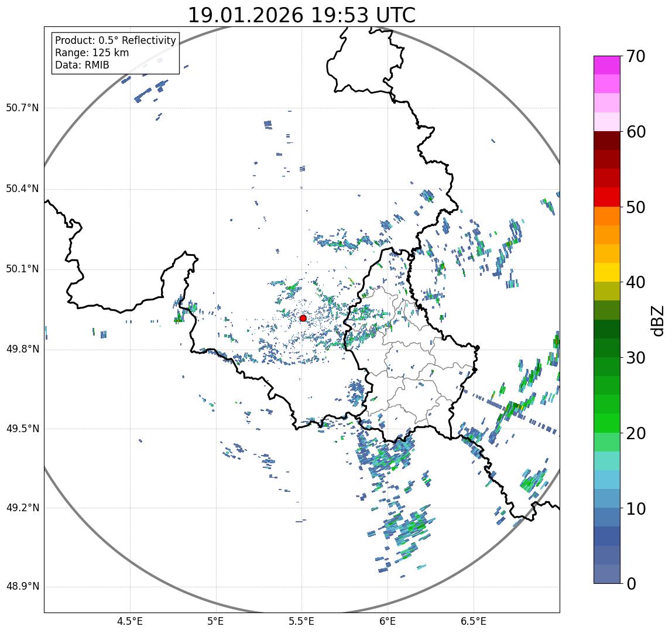Click the 'Product: 0.5° Reflectivity' legend line
The image size is (672, 633).
pyautogui.click(x=116, y=40)
